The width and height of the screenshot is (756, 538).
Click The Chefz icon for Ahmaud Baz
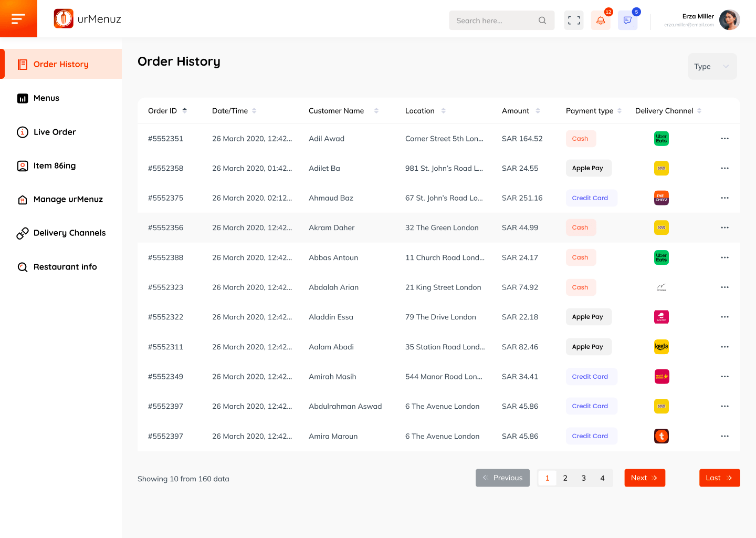click(x=661, y=198)
